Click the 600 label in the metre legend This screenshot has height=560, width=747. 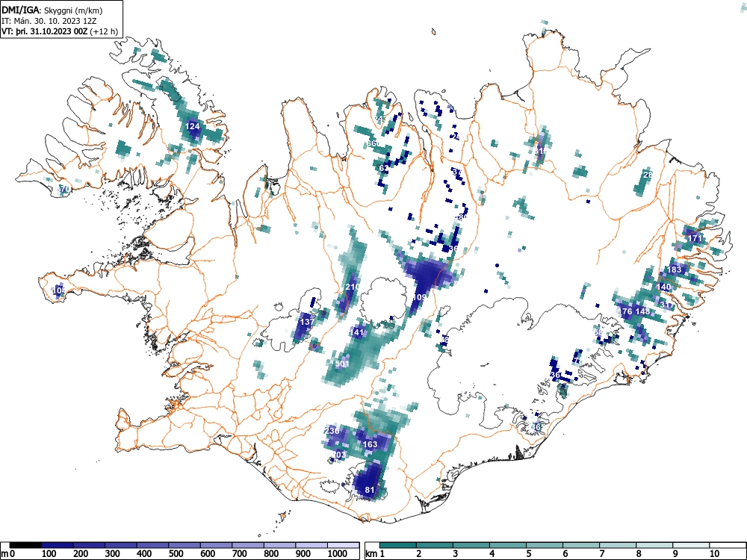[208, 553]
